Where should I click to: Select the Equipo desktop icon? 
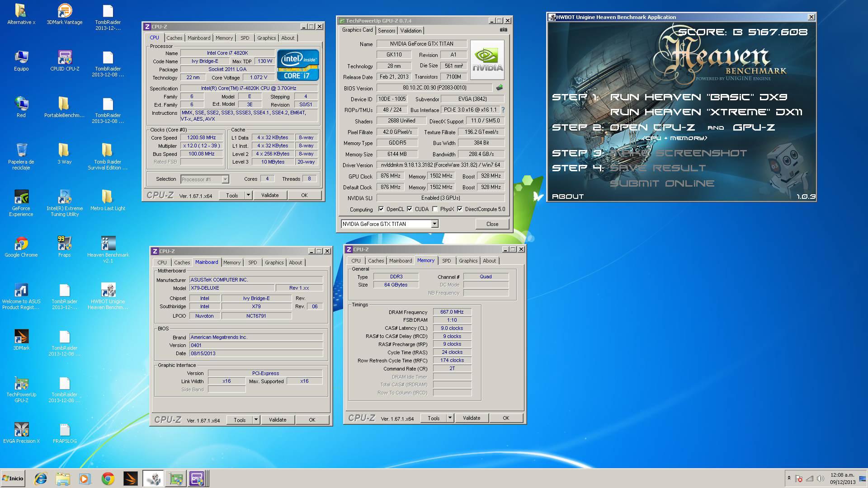pyautogui.click(x=21, y=61)
